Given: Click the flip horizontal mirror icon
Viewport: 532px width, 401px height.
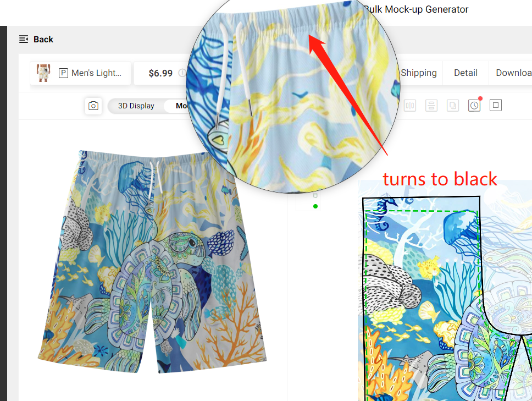Looking at the screenshot, I should click(x=410, y=106).
